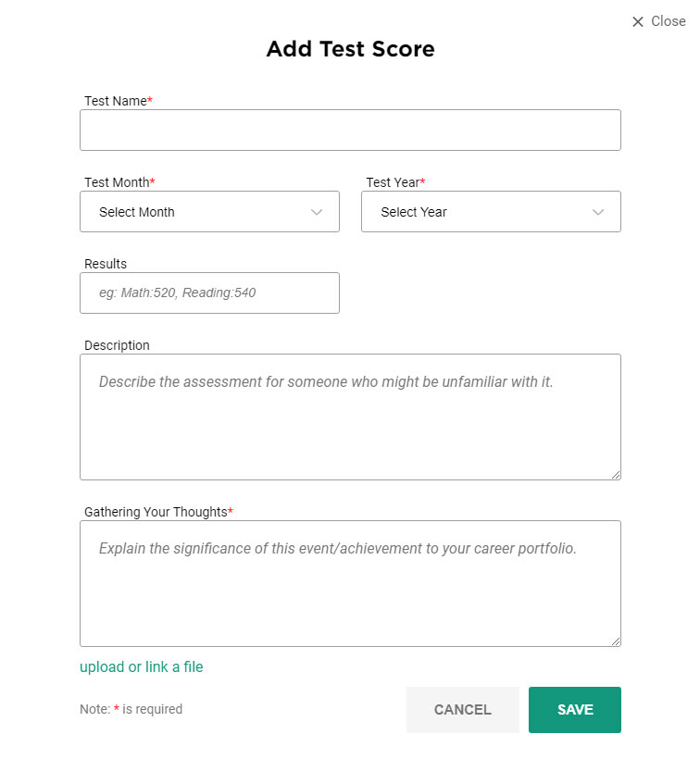Open the Select Year dropdown
The height and width of the screenshot is (784, 700).
tap(491, 211)
